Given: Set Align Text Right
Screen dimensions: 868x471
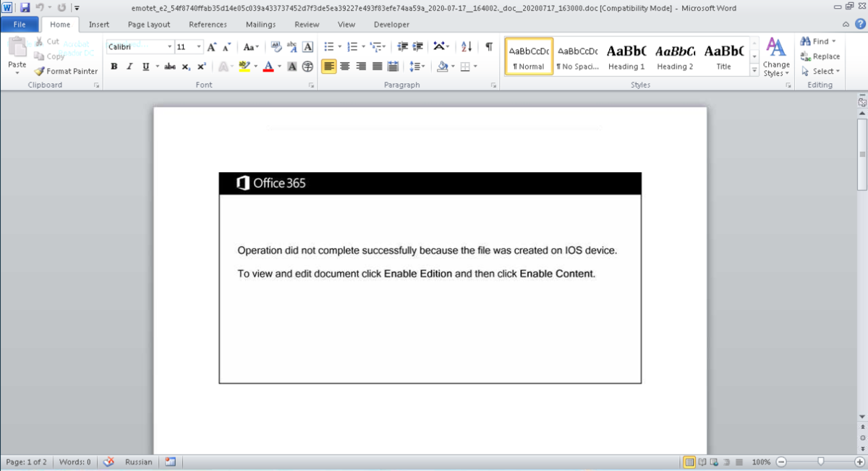Looking at the screenshot, I should tap(360, 67).
